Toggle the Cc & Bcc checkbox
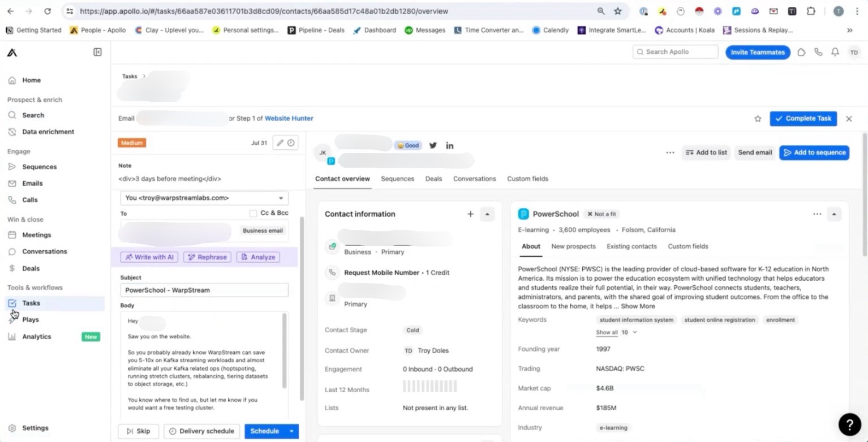Screen dimensions: 868x442 pos(253,213)
